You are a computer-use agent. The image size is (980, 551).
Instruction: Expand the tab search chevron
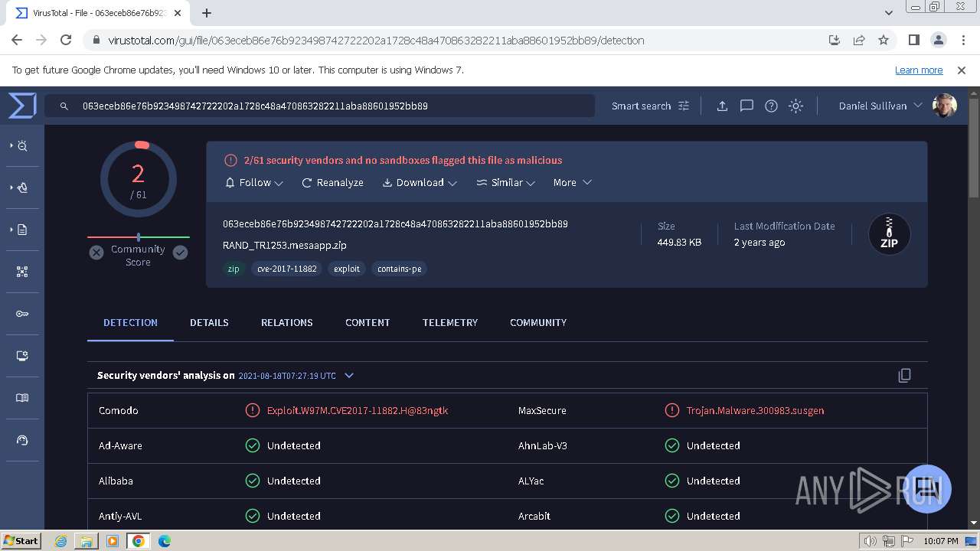coord(889,13)
